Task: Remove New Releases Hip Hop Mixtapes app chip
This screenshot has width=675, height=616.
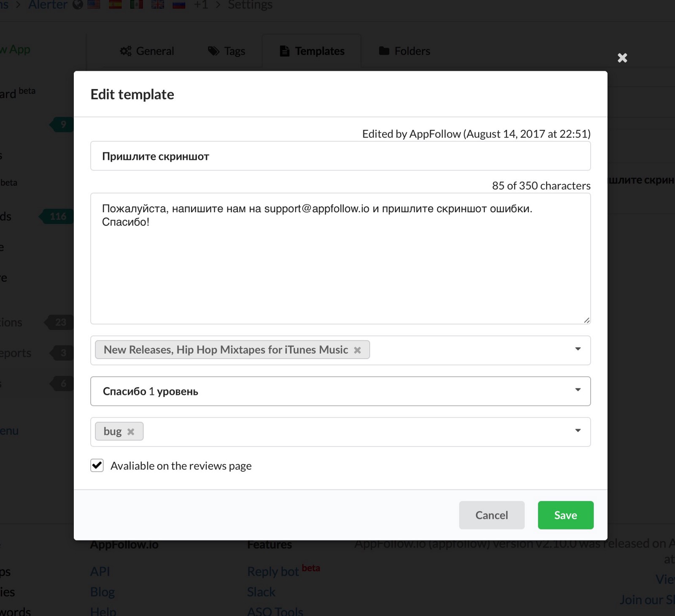Action: click(357, 350)
